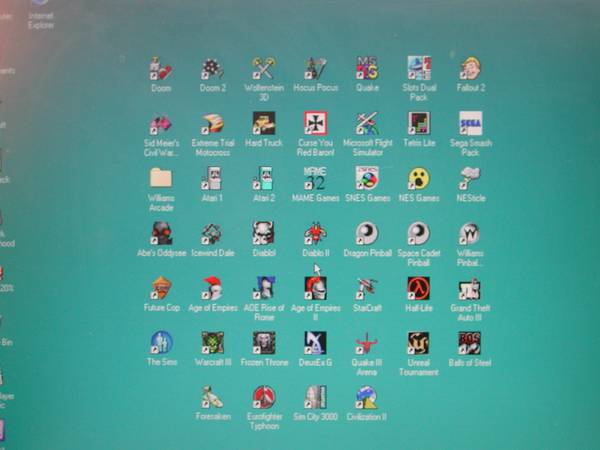Open the Doom desktop shortcut

click(x=161, y=69)
